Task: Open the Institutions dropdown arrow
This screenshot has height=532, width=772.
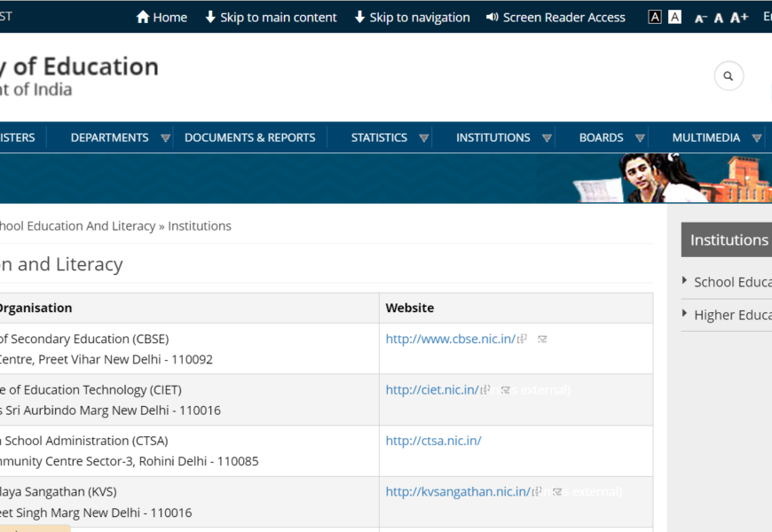Action: pos(547,138)
